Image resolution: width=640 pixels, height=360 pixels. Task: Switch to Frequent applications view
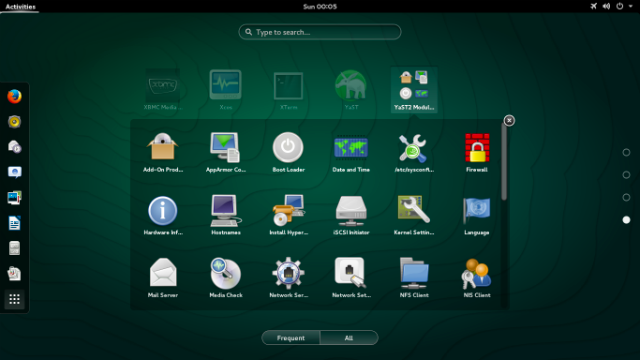291,338
